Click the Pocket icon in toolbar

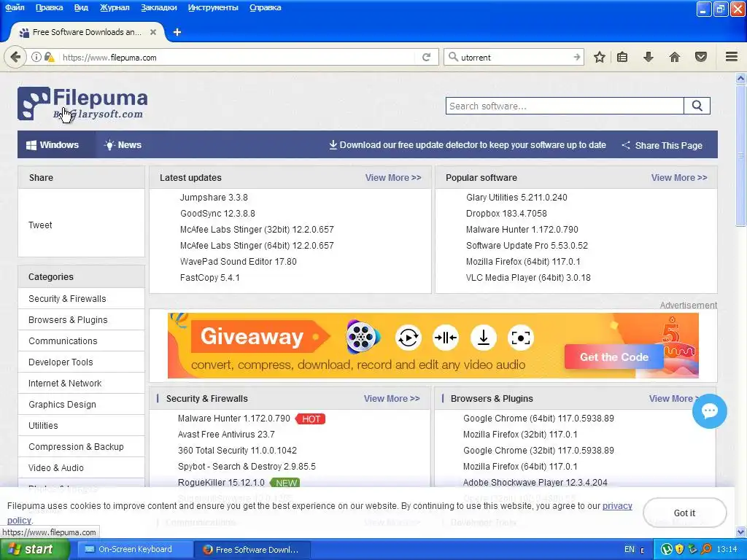tap(701, 57)
